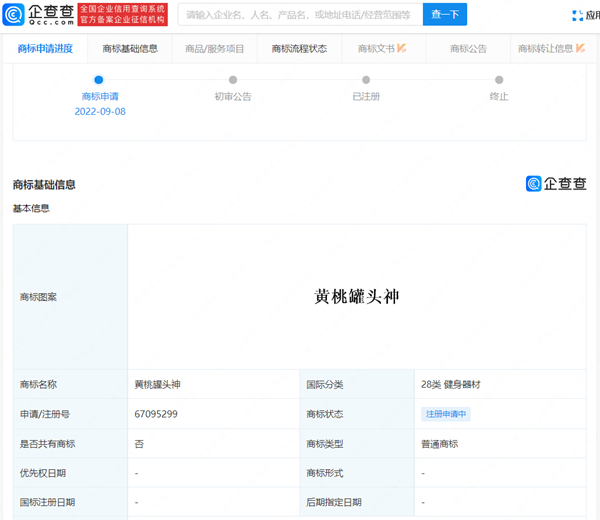Image resolution: width=600 pixels, height=520 pixels.
Task: Click the VIP badge on 商标转让信息 tab
Action: click(x=580, y=48)
